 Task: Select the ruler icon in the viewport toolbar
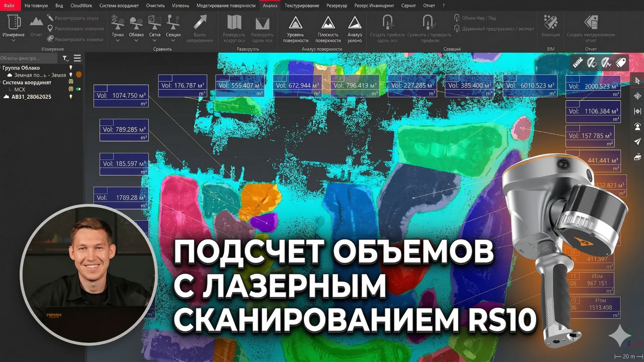(x=578, y=62)
